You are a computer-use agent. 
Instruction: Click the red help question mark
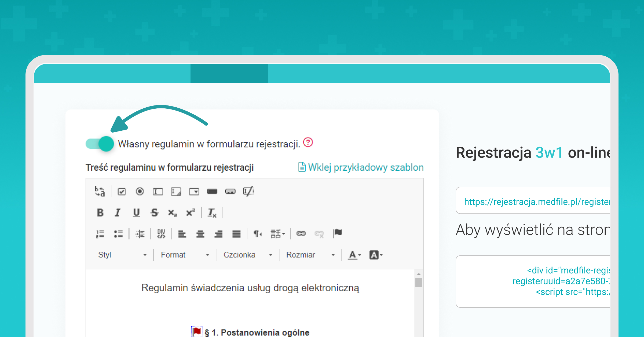(308, 142)
